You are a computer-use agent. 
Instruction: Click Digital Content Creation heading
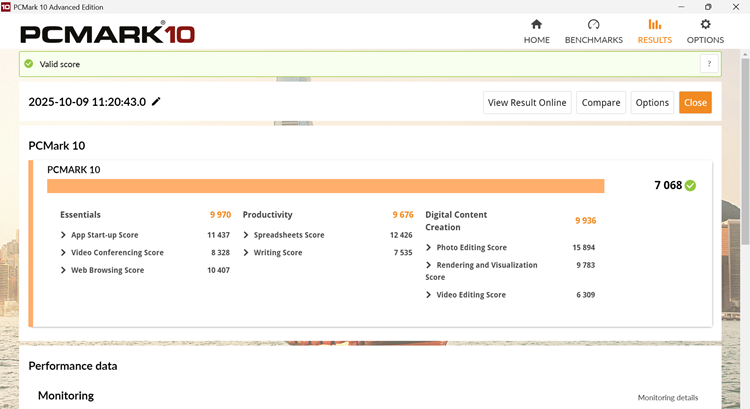pos(456,221)
